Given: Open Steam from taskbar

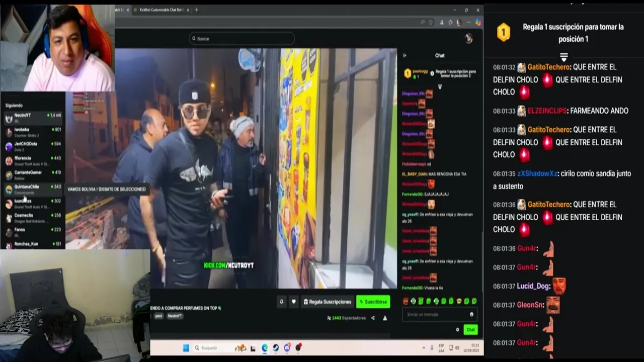Looking at the screenshot, I should [276, 347].
